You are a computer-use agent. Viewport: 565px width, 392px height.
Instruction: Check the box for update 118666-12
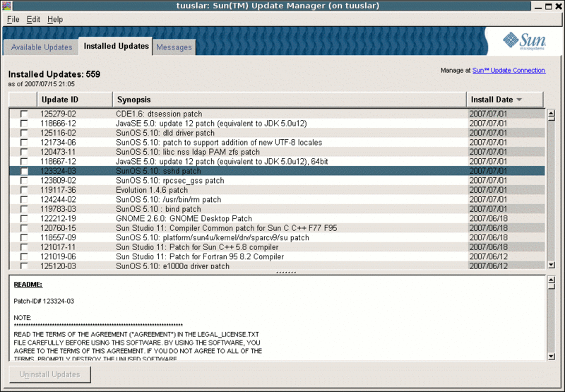[24, 123]
